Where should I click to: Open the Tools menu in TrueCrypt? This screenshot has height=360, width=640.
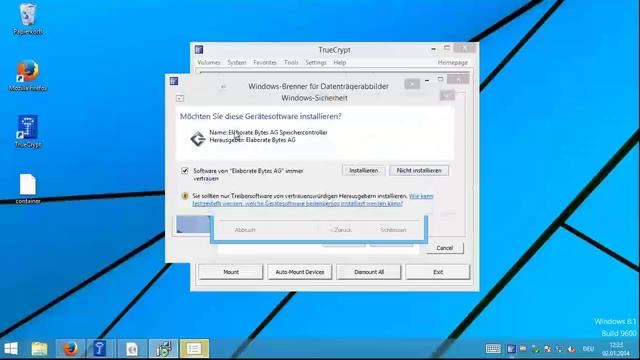point(291,62)
